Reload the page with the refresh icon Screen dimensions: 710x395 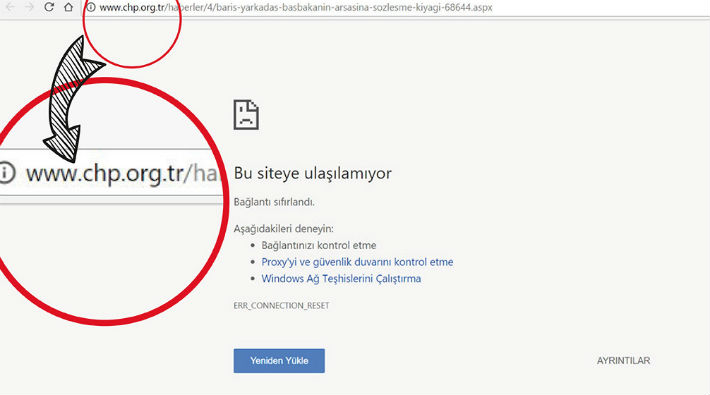[x=49, y=7]
